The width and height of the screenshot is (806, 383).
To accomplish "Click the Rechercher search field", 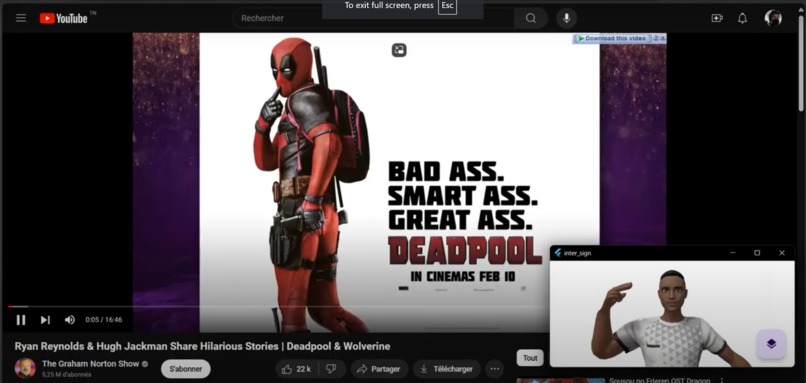I will (x=373, y=19).
